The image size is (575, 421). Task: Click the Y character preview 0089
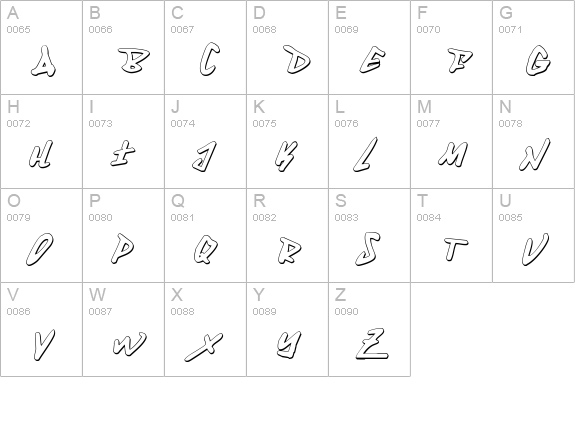click(x=288, y=329)
